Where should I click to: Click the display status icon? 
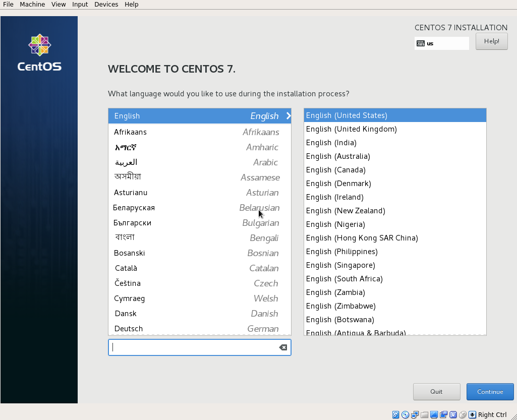coord(434,414)
